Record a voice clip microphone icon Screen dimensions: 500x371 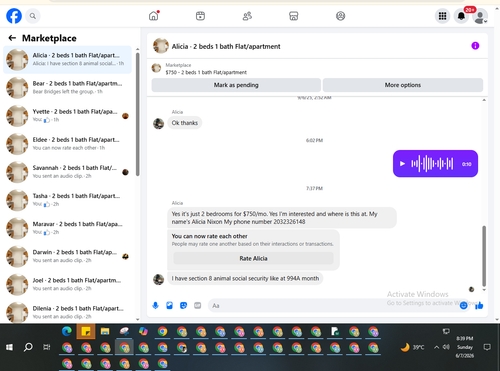[155, 305]
